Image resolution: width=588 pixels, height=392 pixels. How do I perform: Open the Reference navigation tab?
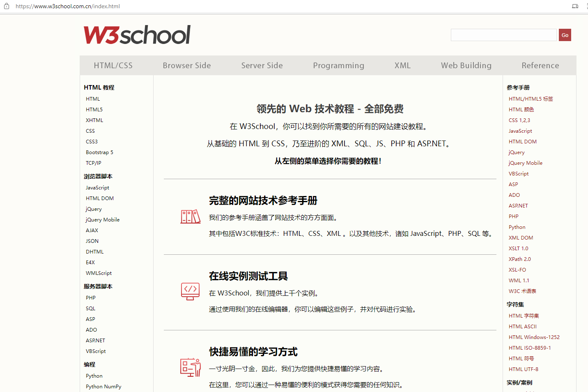pos(540,65)
